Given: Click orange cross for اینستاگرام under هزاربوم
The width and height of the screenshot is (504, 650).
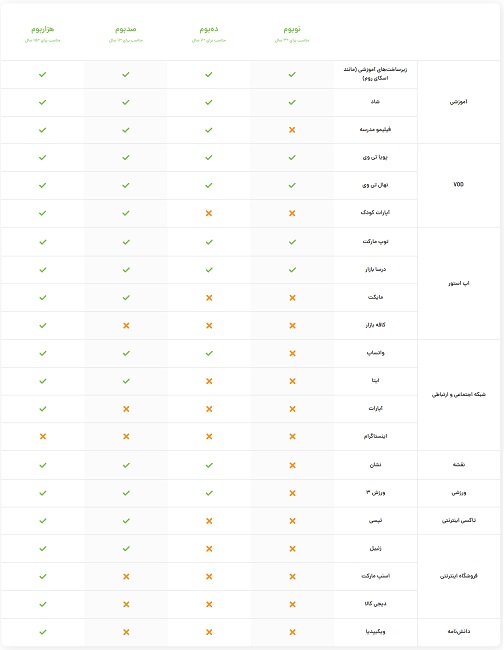Looking at the screenshot, I should click(x=43, y=437).
